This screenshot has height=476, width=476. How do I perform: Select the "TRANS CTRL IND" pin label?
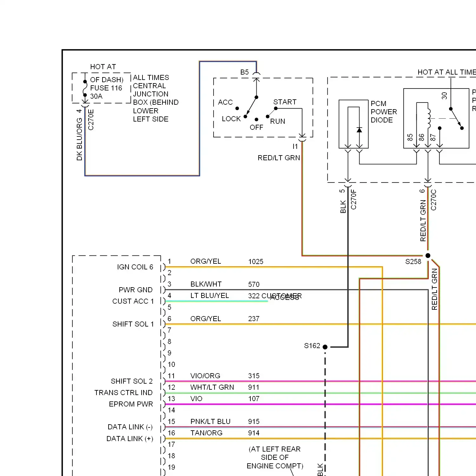[x=123, y=393]
